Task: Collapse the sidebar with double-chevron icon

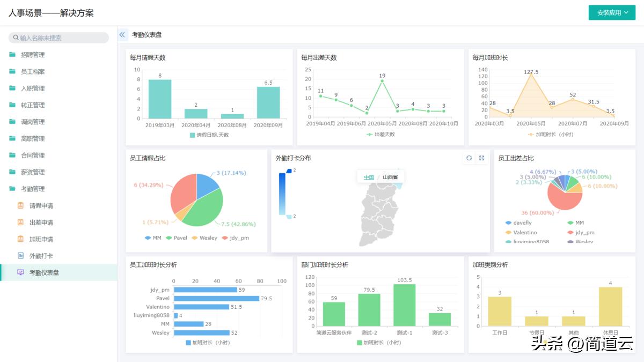Action: [122, 35]
